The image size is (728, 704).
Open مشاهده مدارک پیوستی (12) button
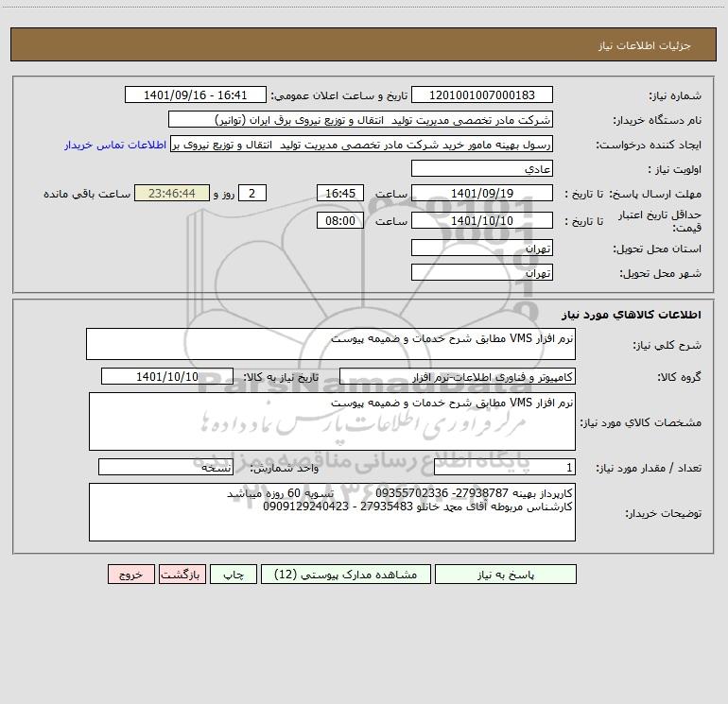(x=346, y=574)
